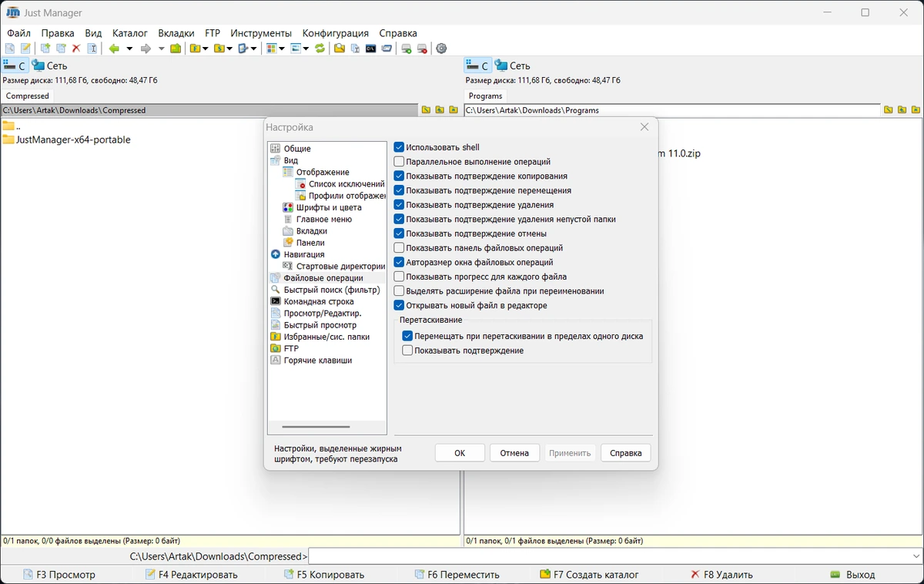Expand the system folders dropdown arrow
Viewport: 924px width, 584px height.
229,49
